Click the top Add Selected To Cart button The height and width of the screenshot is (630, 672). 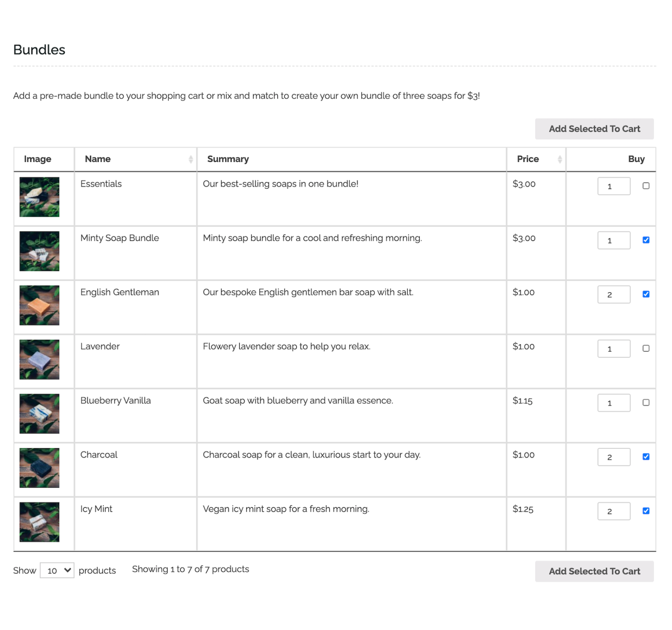click(594, 129)
